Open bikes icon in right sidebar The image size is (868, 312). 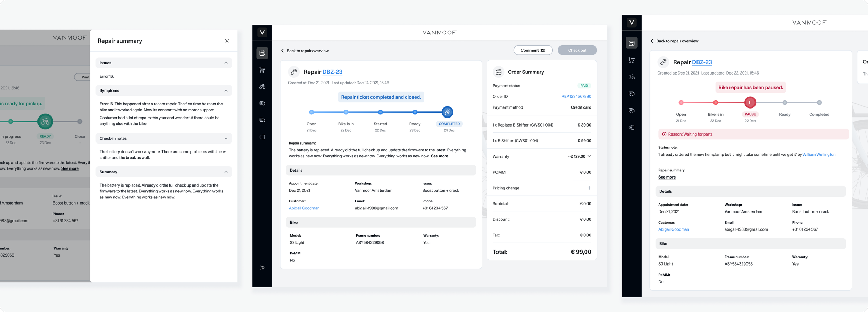[632, 77]
